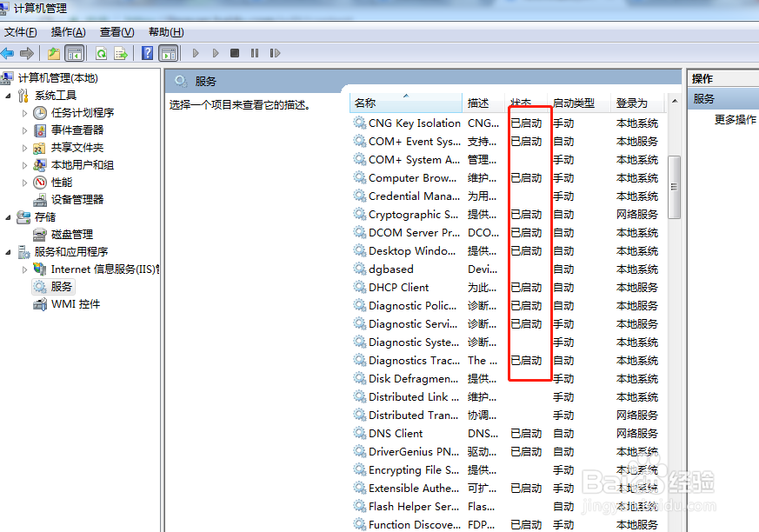Select the DCOM Server Process service

click(508, 233)
